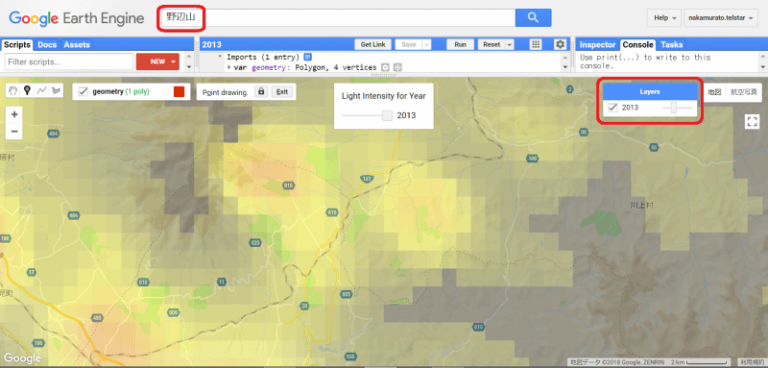
Task: Select the hand pan tool
Action: tap(13, 90)
